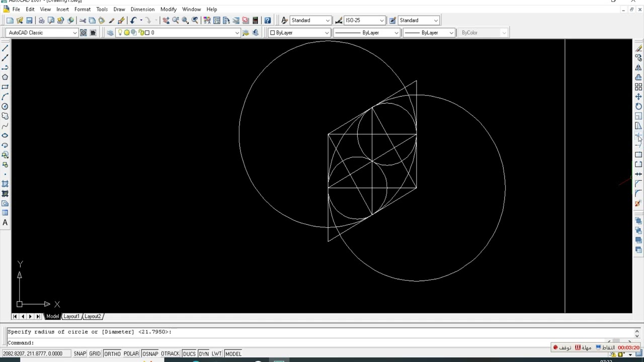Open the Modify menu
644x362 pixels.
click(169, 9)
